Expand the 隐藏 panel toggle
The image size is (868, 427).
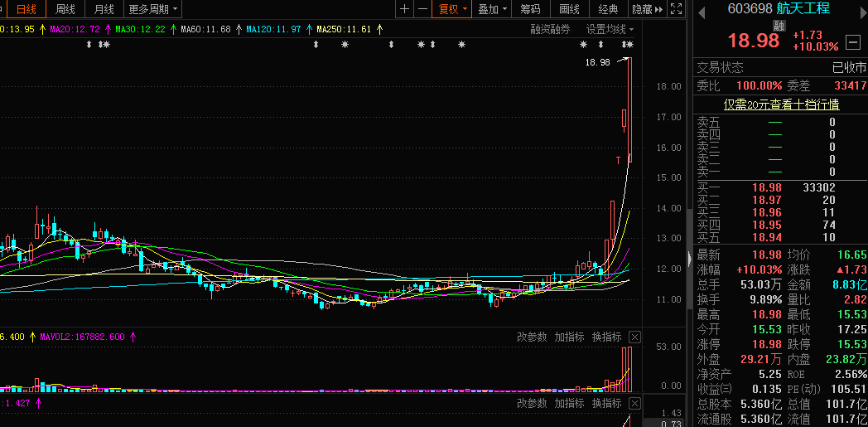tap(647, 10)
